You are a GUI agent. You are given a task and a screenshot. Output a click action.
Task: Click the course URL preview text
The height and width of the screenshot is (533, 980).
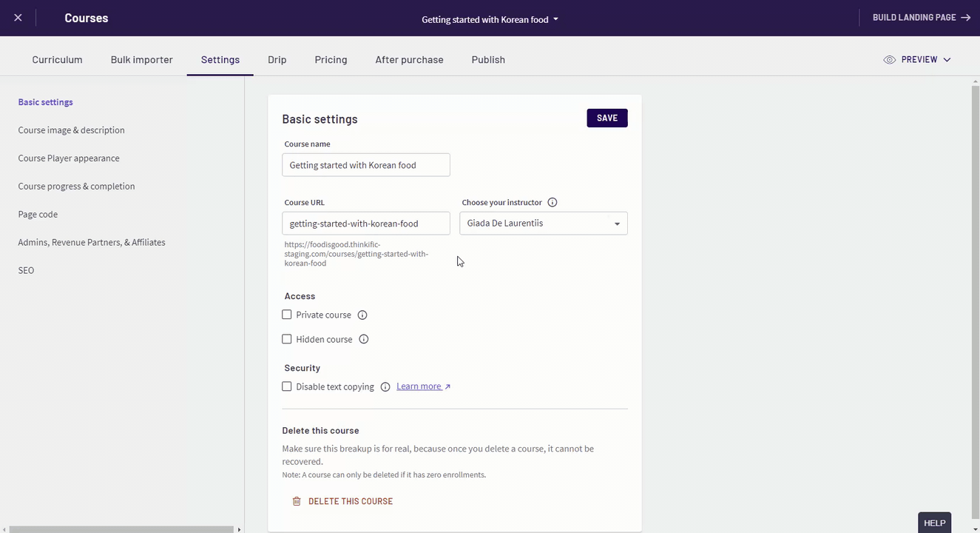[x=357, y=254]
